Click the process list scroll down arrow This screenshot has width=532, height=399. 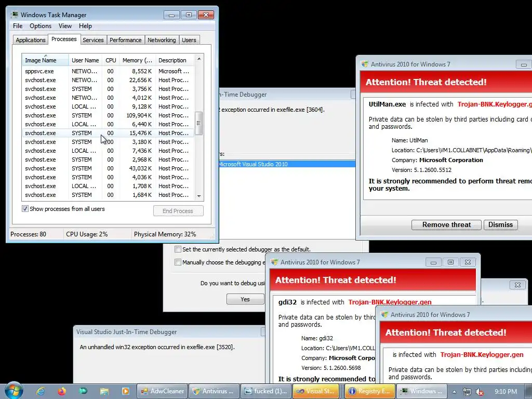[199, 196]
